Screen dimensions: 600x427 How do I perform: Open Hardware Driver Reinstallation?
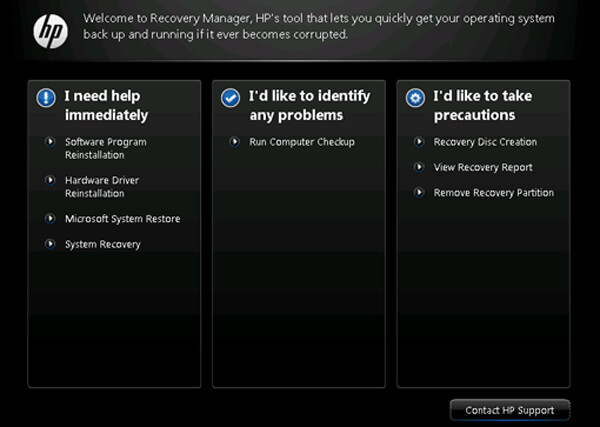click(x=102, y=187)
